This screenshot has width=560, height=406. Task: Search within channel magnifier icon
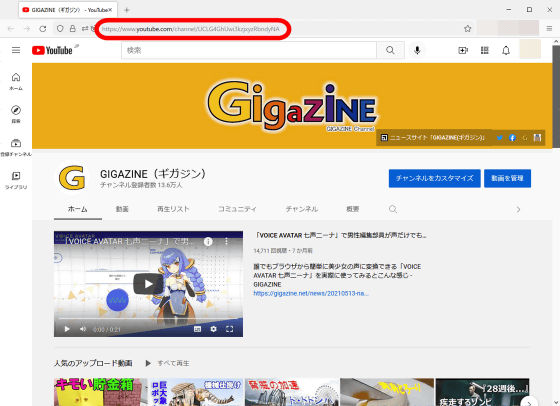[x=393, y=209]
